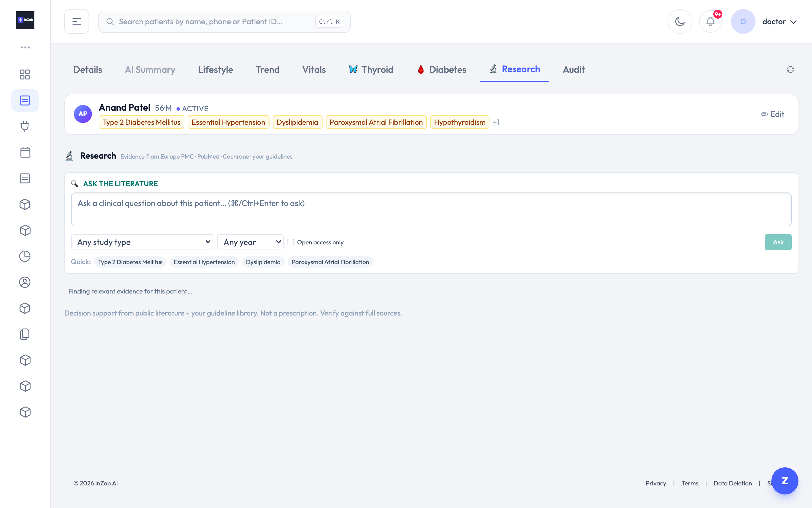Viewport: 812px width, 508px height.
Task: Select the highlighted patients list sidebar icon
Action: point(25,100)
